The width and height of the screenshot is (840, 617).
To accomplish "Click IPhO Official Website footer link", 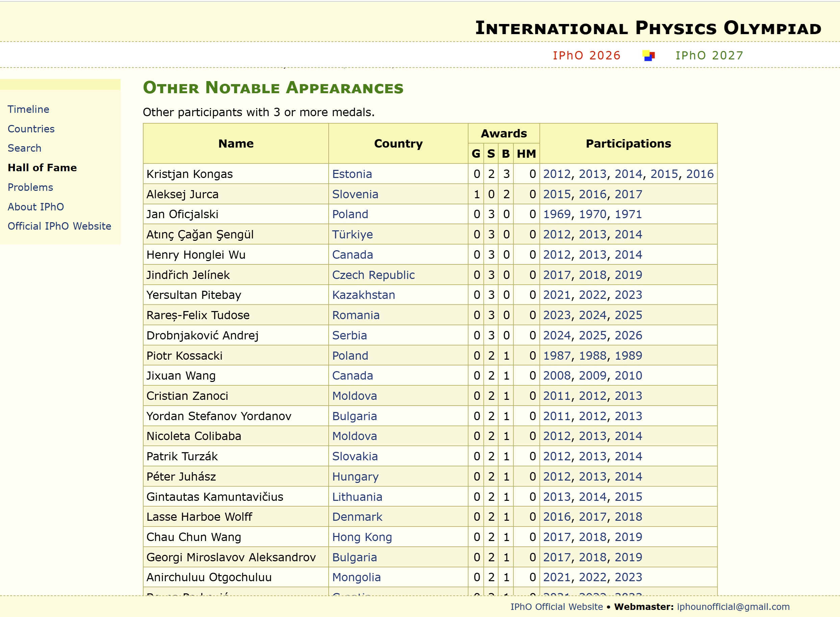I will coord(557,607).
